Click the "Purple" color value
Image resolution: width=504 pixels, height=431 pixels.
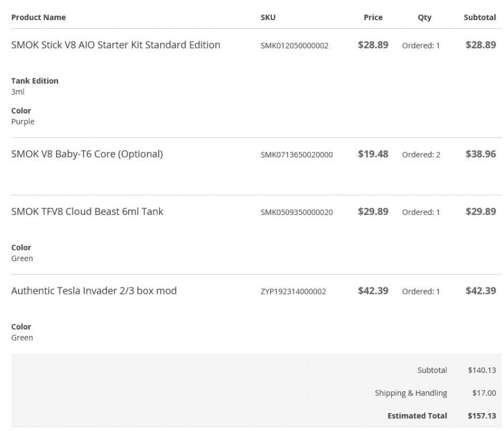click(x=23, y=122)
